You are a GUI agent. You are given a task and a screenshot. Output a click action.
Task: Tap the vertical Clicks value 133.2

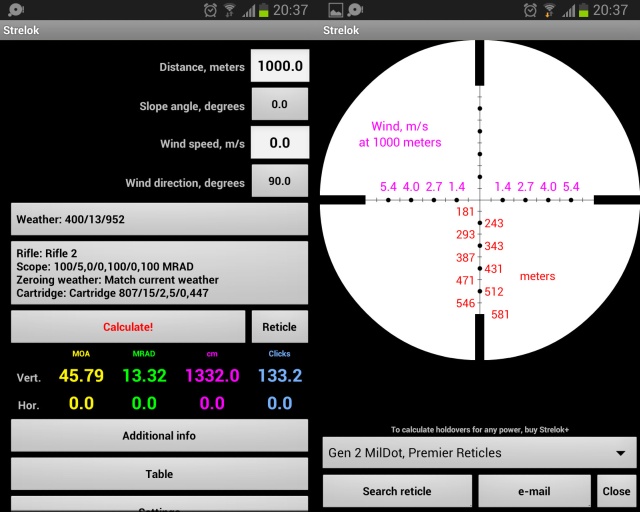[x=280, y=376]
